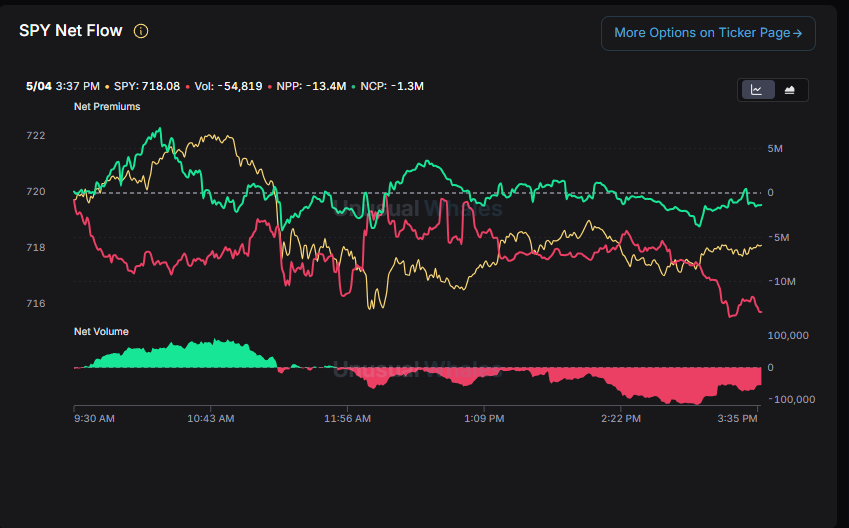Click the -100,000 volume axis label
The width and height of the screenshot is (849, 528).
coord(792,400)
